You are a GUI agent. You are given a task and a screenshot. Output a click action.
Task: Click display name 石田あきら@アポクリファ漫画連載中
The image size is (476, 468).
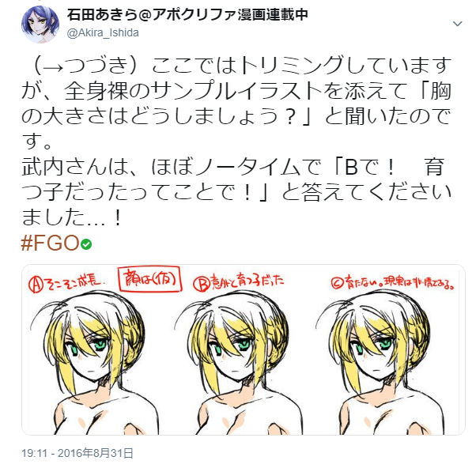[x=187, y=14]
